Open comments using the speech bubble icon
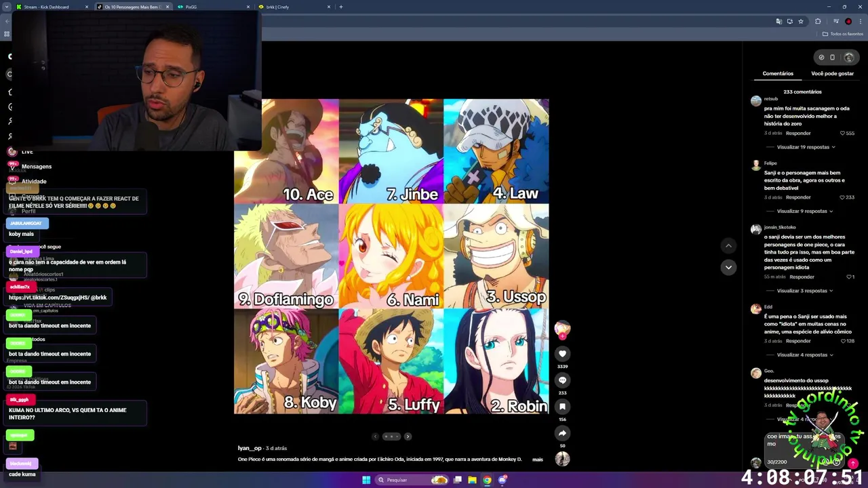The height and width of the screenshot is (488, 868). tap(562, 380)
